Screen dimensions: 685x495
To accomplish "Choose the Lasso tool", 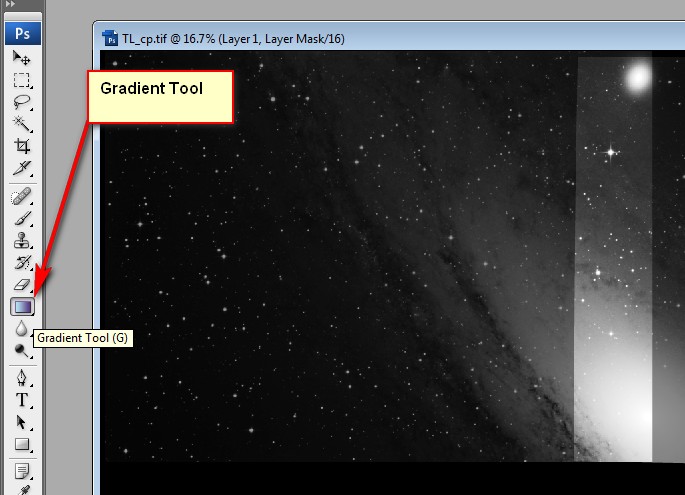I will (x=22, y=102).
